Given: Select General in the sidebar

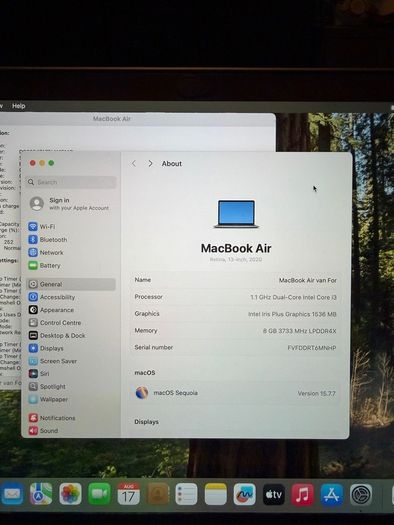Looking at the screenshot, I should point(71,284).
